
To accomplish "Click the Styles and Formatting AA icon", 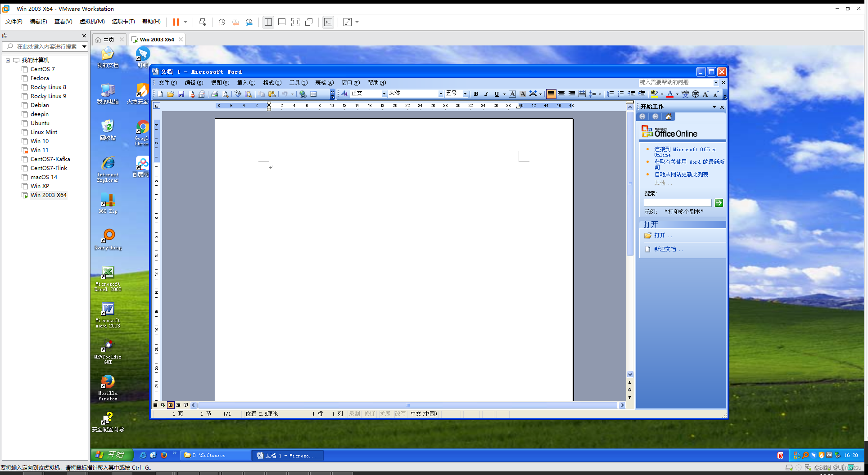I will click(345, 94).
